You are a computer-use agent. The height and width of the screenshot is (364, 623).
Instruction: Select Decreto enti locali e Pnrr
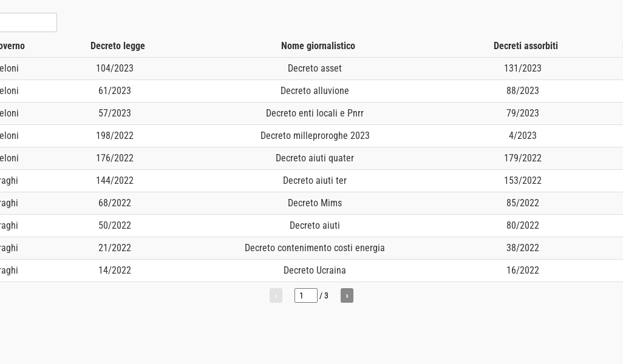pyautogui.click(x=315, y=113)
